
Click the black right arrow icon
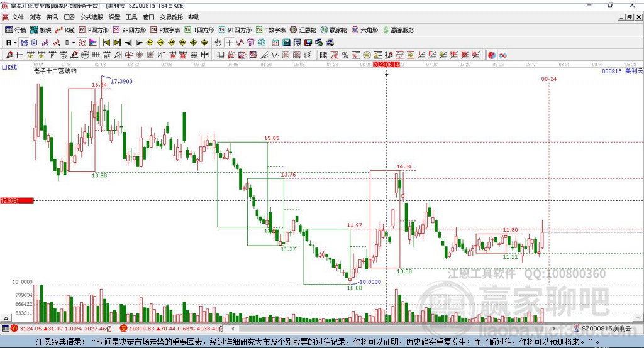(x=139, y=43)
